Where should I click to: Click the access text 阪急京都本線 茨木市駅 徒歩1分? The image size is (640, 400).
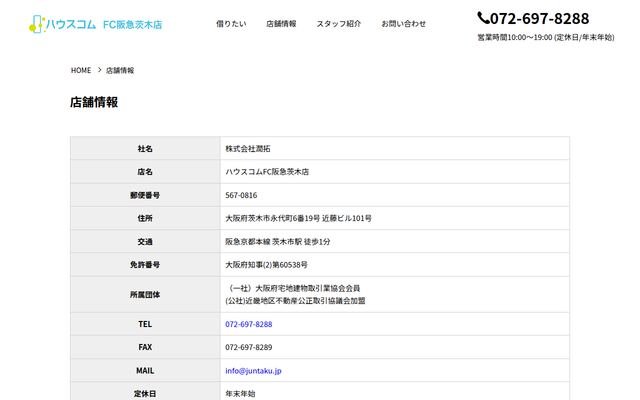point(278,242)
